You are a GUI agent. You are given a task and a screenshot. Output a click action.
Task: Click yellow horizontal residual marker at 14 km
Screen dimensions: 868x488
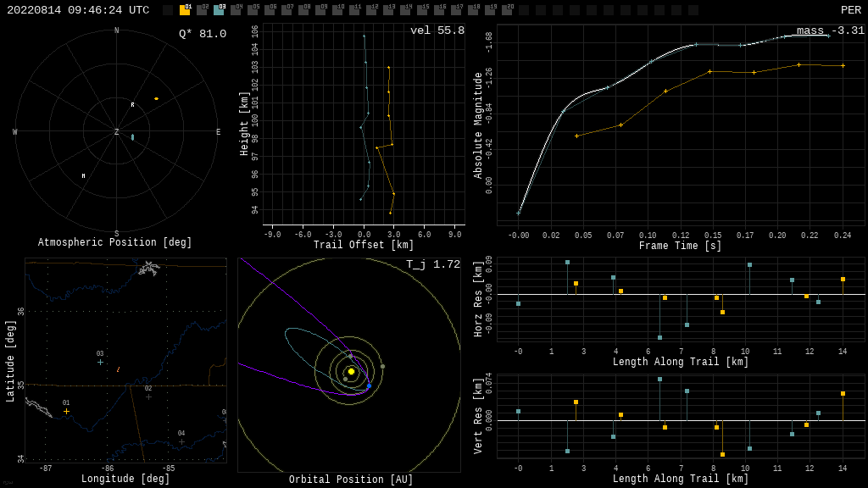(843, 280)
